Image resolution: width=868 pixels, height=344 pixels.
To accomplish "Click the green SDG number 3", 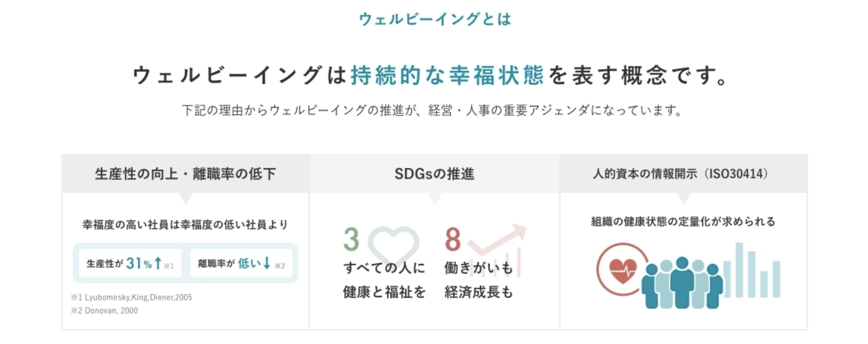I will click(x=351, y=239).
